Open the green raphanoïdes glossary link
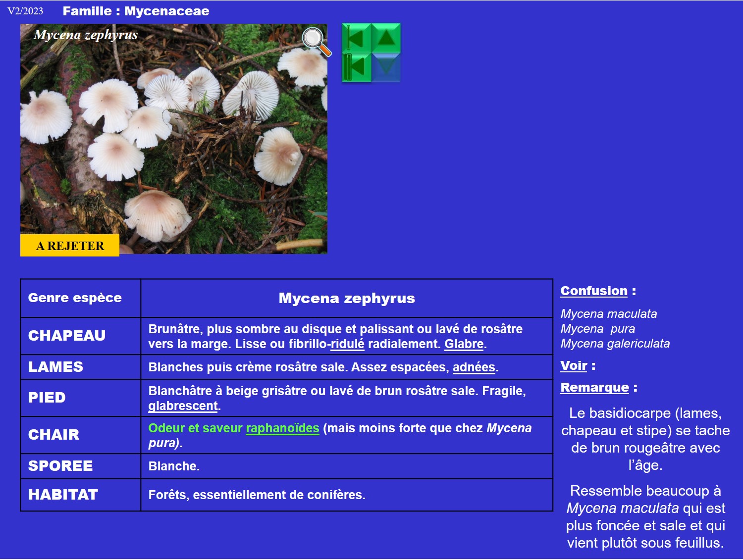The width and height of the screenshot is (743, 560). click(282, 428)
